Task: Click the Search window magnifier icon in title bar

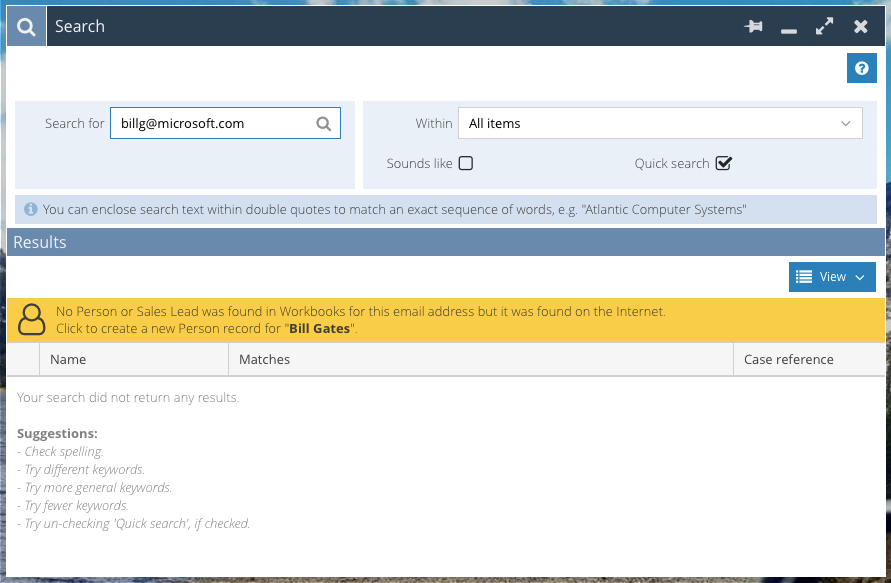Action: coord(26,26)
